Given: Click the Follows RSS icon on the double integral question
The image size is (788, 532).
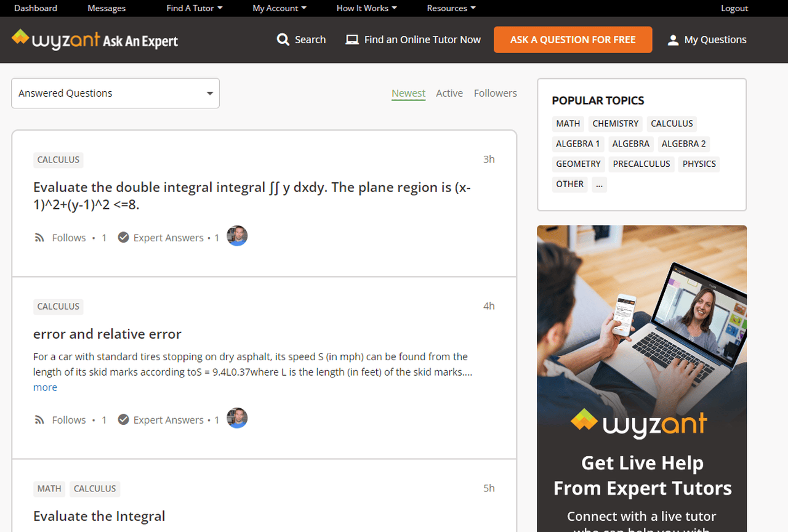Looking at the screenshot, I should 39,237.
